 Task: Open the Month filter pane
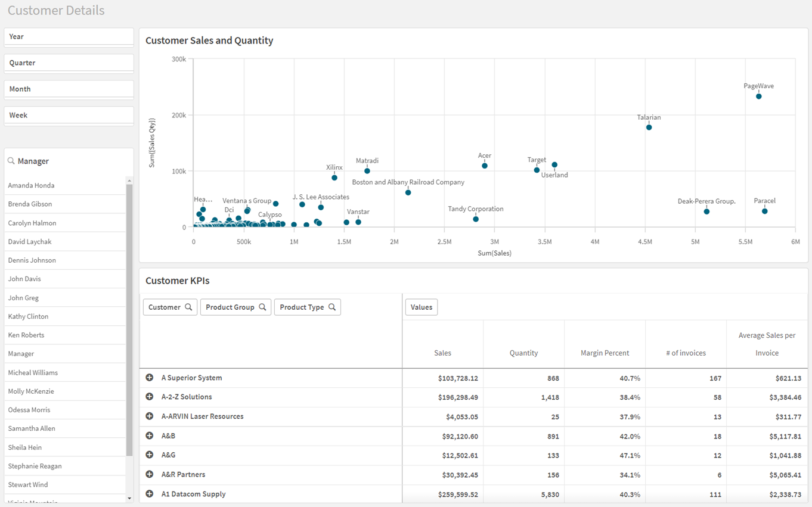click(x=69, y=89)
